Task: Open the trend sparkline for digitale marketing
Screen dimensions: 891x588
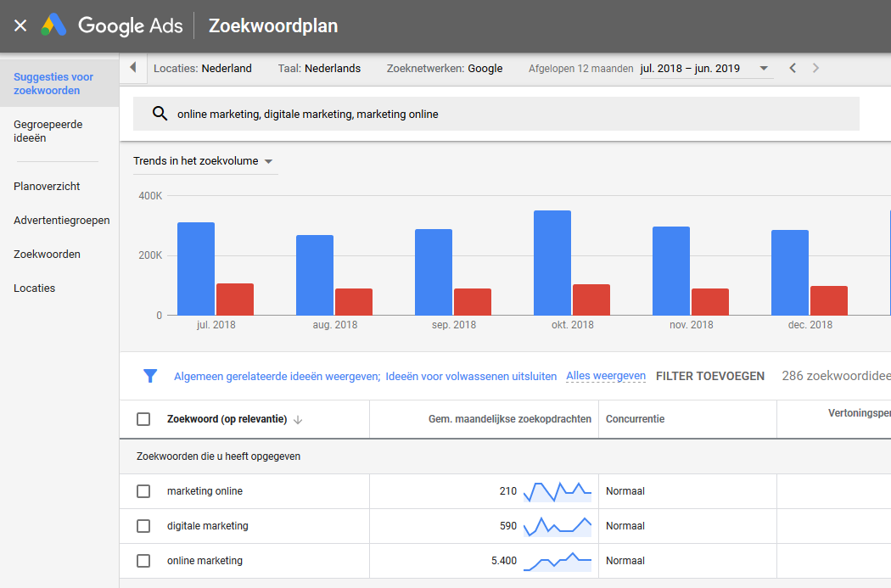Action: click(x=557, y=527)
